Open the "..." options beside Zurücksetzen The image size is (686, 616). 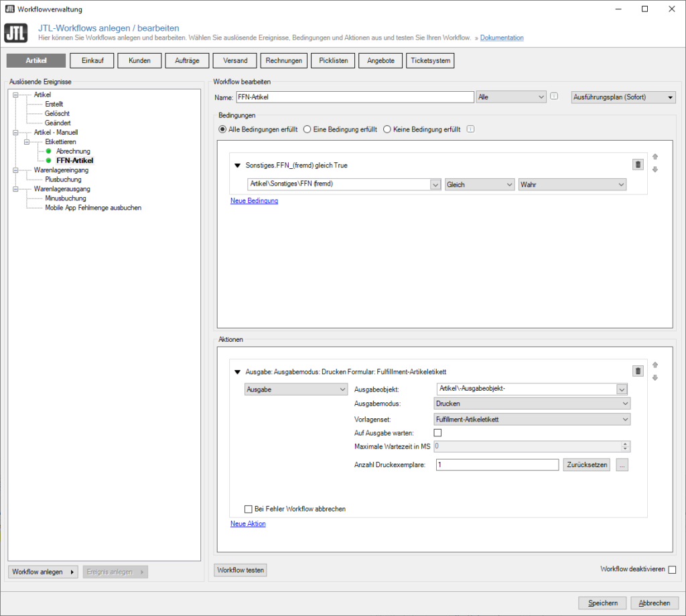click(622, 465)
